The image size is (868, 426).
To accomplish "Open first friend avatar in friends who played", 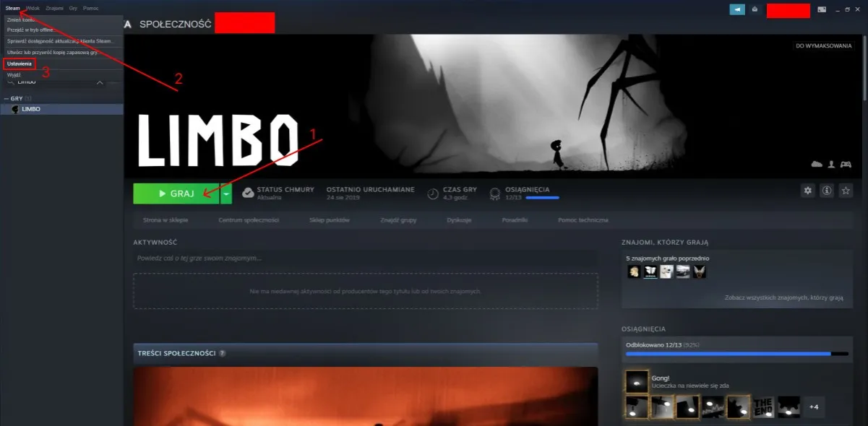I will tap(633, 271).
